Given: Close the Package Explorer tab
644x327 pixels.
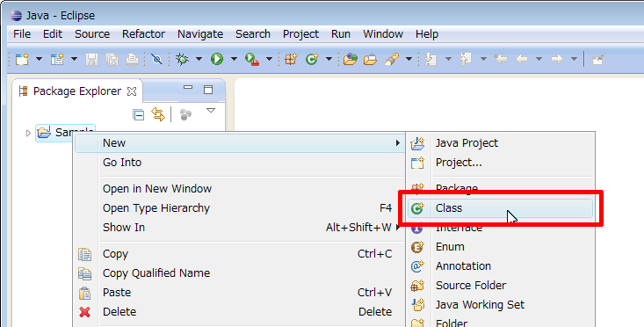Looking at the screenshot, I should coord(132,91).
